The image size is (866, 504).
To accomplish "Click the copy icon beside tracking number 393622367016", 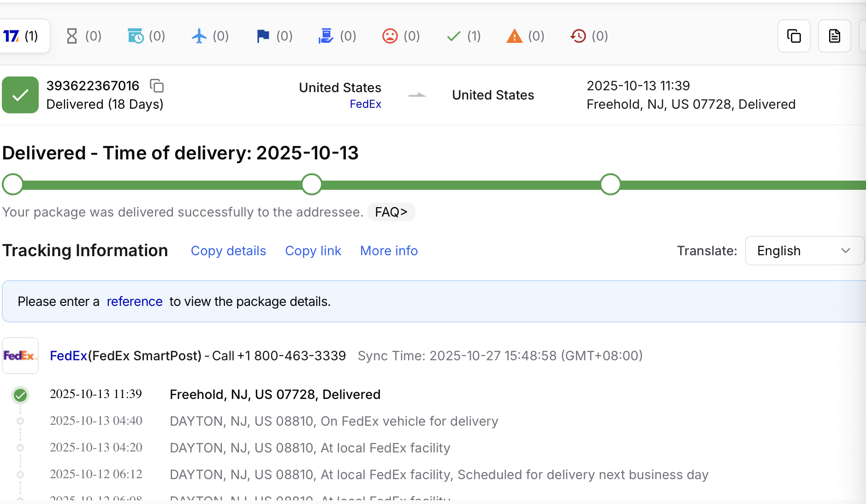I will point(157,86).
